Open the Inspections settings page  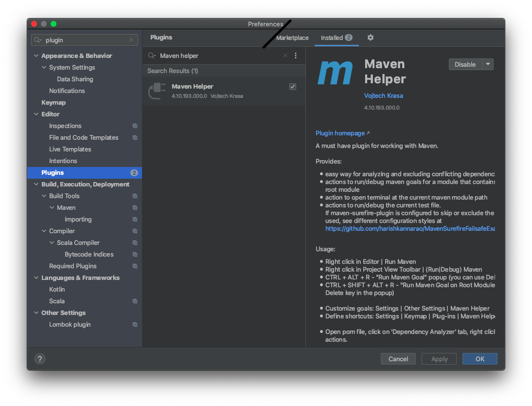click(x=65, y=126)
